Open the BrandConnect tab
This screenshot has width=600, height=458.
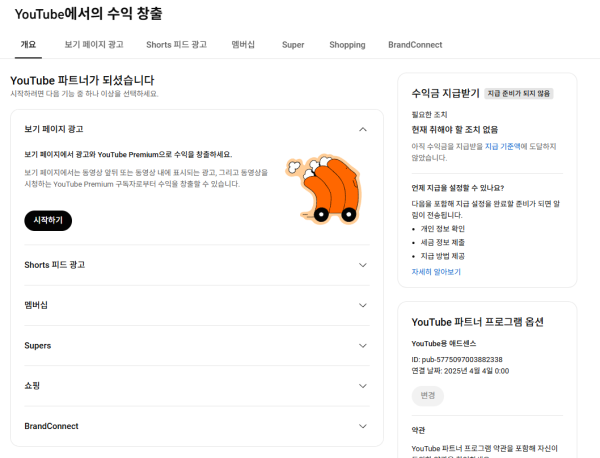[414, 45]
